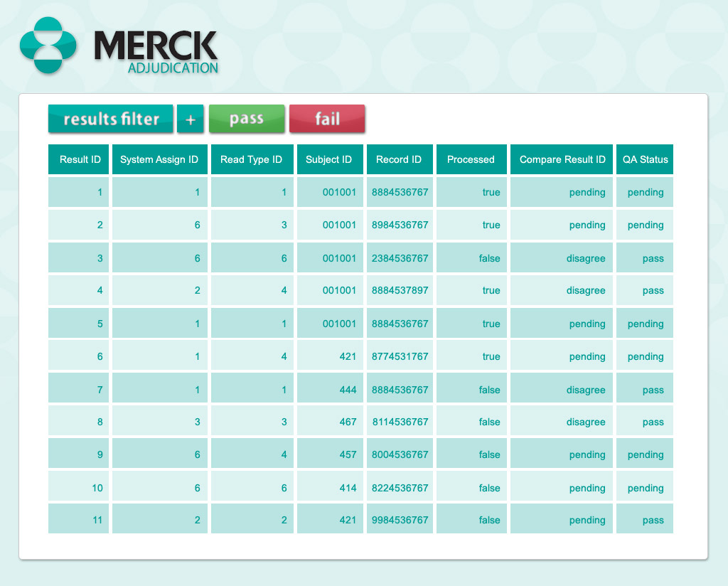Select record ID 8884537897
This screenshot has width=728, height=586.
[x=400, y=291]
